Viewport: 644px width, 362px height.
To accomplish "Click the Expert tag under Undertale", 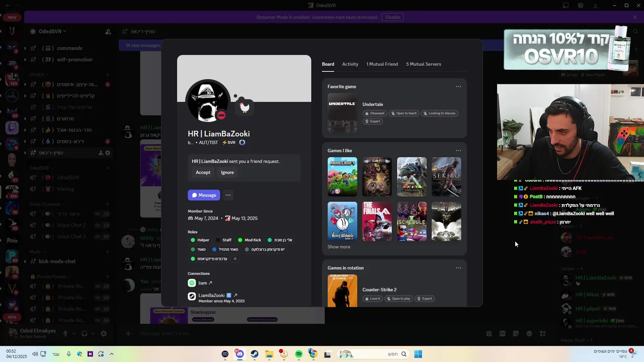I will pos(372,121).
